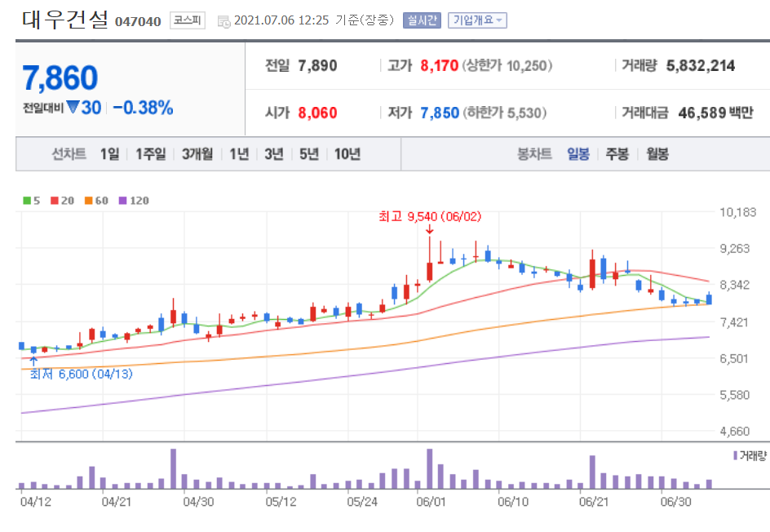Click the 대우건설 stock name title
The width and height of the screenshot is (770, 532).
(64, 20)
